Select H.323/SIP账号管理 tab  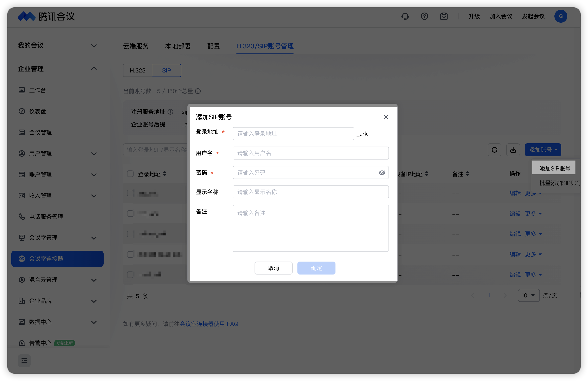click(x=265, y=46)
